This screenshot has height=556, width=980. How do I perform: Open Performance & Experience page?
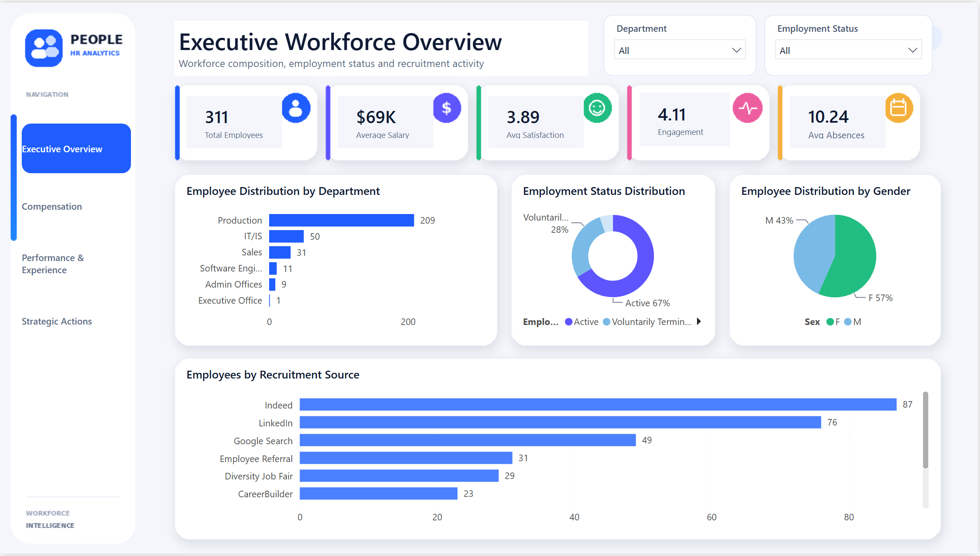[x=53, y=264]
